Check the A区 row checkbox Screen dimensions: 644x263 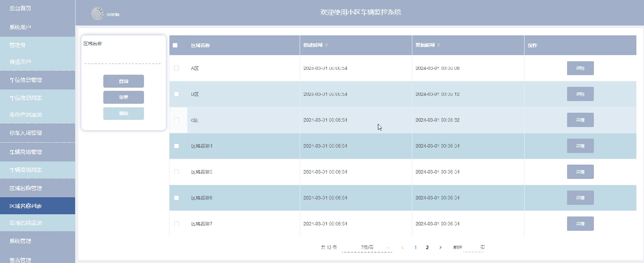point(176,68)
